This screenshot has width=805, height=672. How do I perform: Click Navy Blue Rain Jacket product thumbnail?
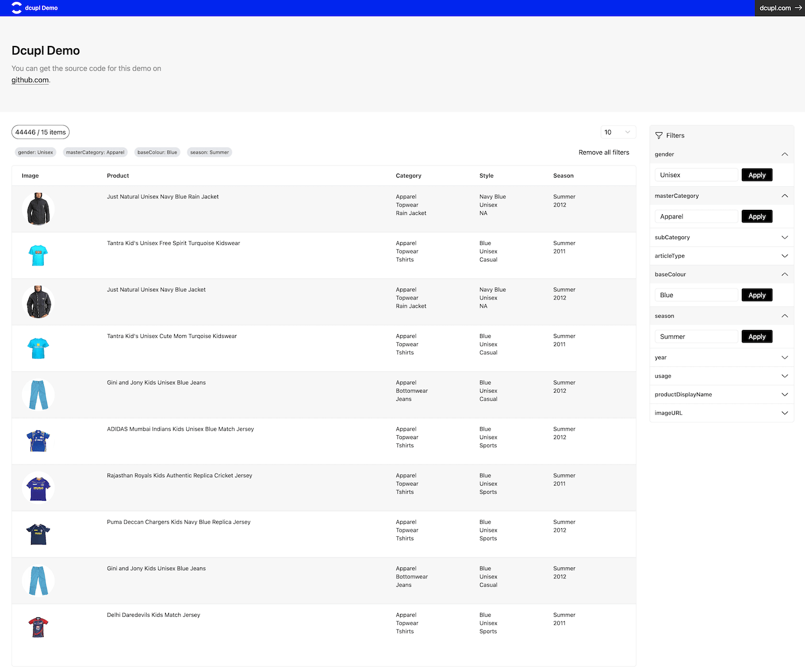[39, 209]
